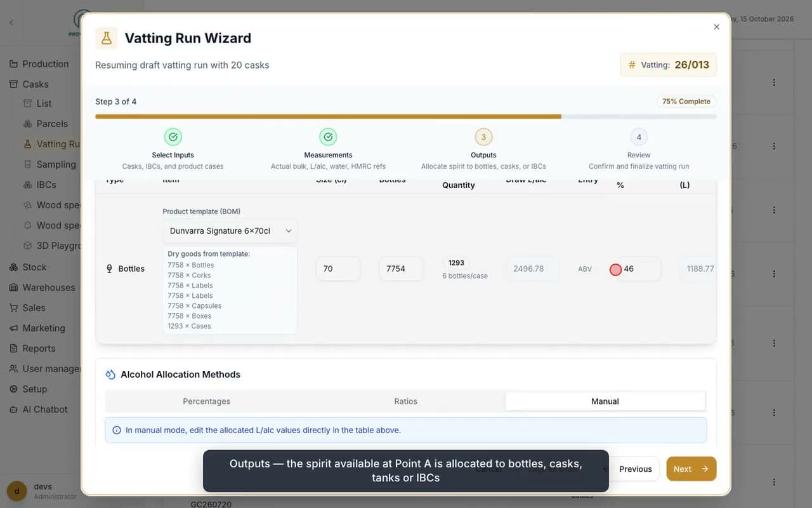Click the Reports document icon
The height and width of the screenshot is (508, 812).
[x=13, y=349]
